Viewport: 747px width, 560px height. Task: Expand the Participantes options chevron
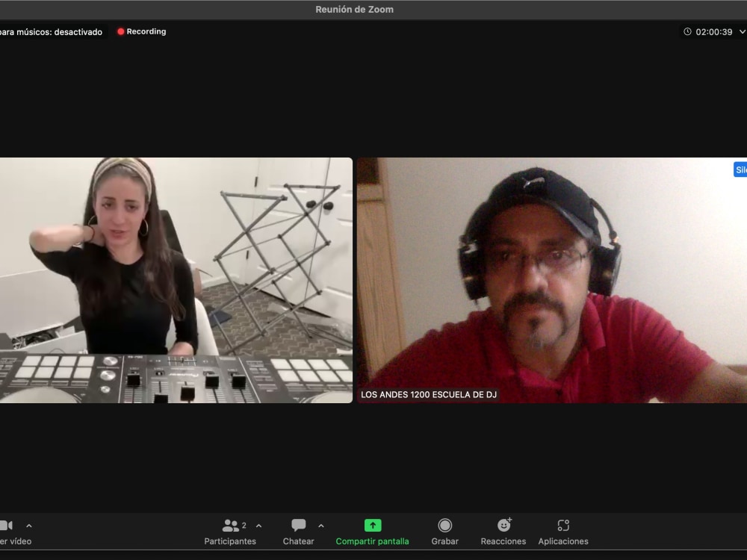tap(258, 526)
